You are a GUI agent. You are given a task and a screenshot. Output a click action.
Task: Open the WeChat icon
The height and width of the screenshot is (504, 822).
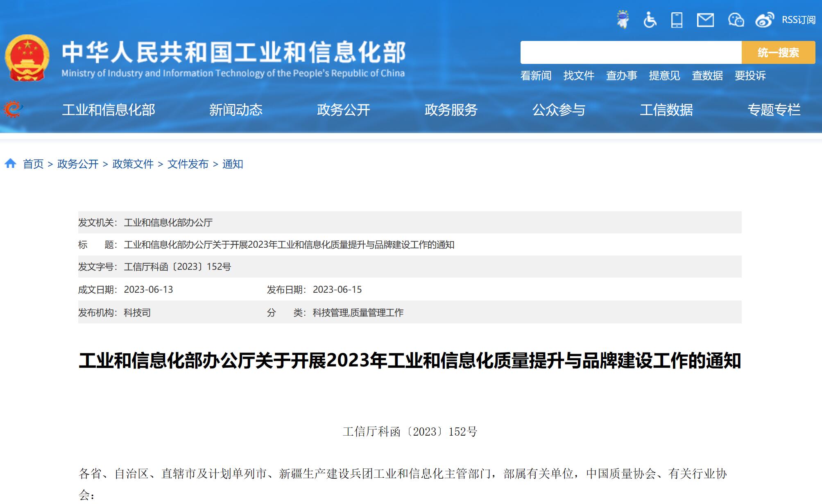click(x=736, y=20)
